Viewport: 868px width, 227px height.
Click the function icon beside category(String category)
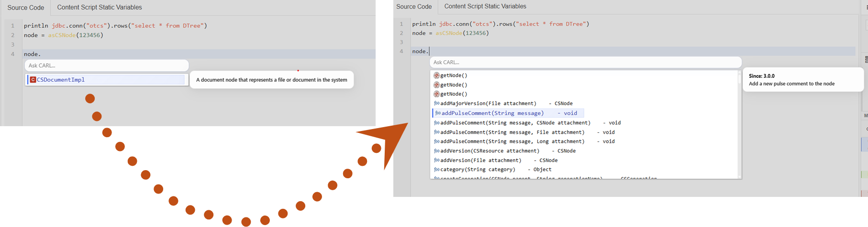(436, 170)
